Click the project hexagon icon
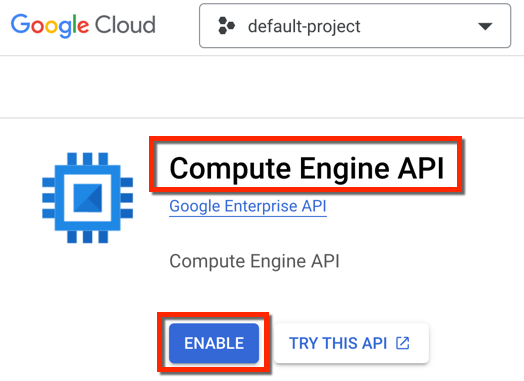 (x=226, y=26)
